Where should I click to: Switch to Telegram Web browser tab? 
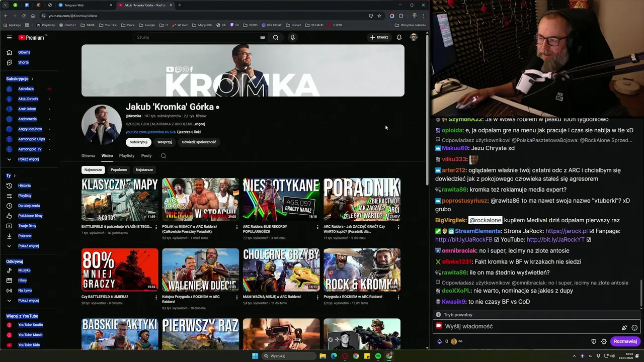84,5
